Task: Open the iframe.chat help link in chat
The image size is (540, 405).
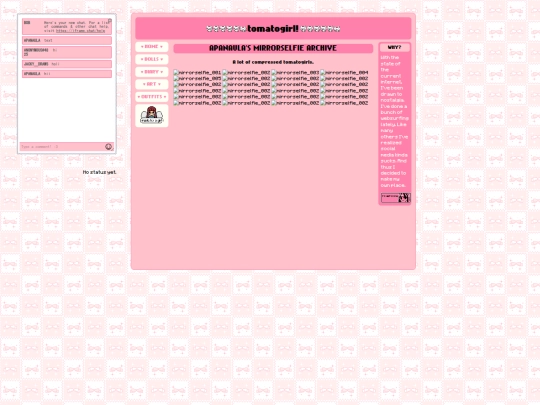Action: point(81,31)
